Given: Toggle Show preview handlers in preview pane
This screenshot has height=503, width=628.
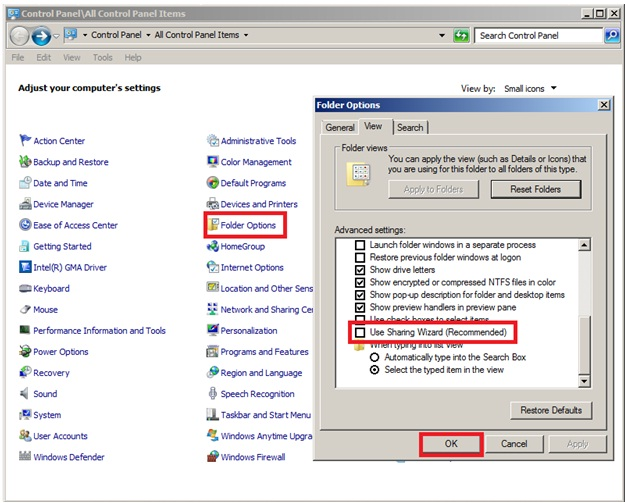Looking at the screenshot, I should coord(360,307).
